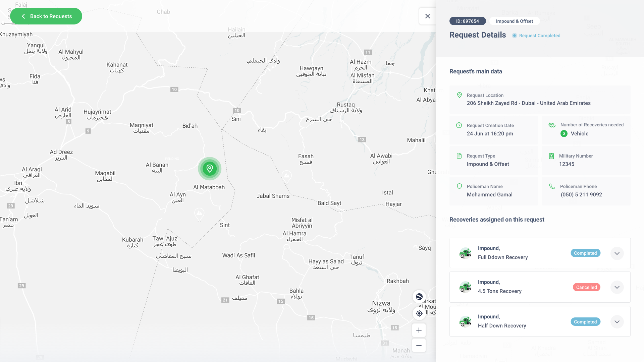This screenshot has width=644, height=362.
Task: Click the Number of Recoveries tow-truck icon
Action: [x=552, y=125]
